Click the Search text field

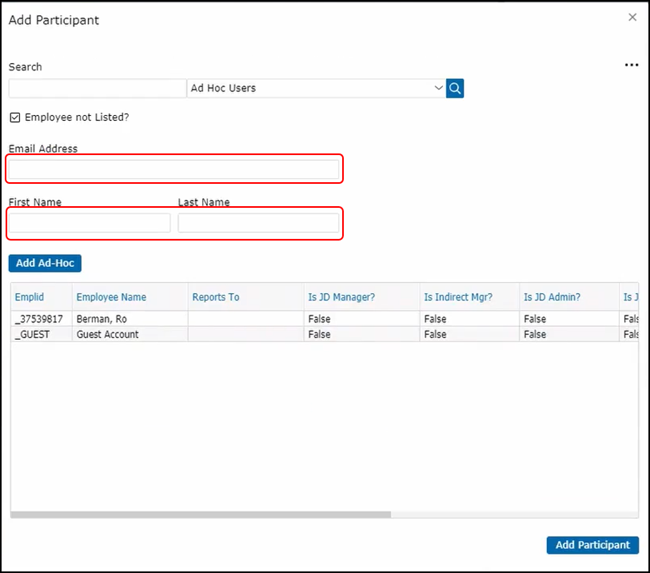97,88
